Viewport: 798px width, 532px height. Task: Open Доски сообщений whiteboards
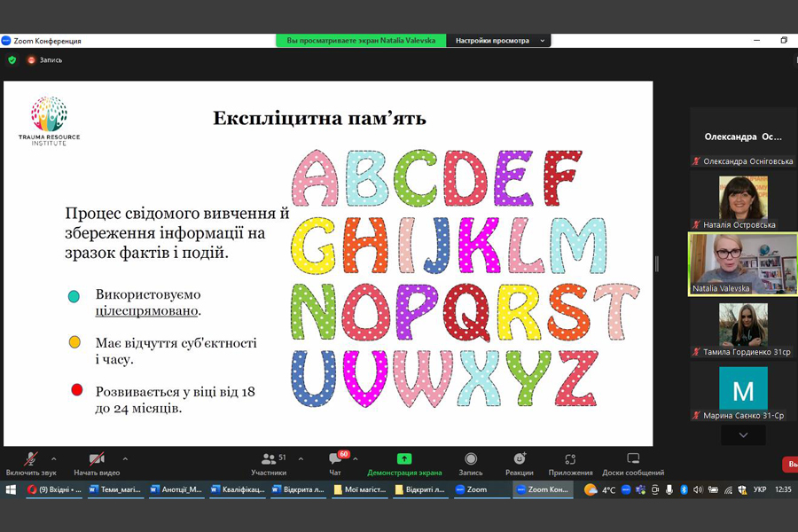pyautogui.click(x=633, y=459)
